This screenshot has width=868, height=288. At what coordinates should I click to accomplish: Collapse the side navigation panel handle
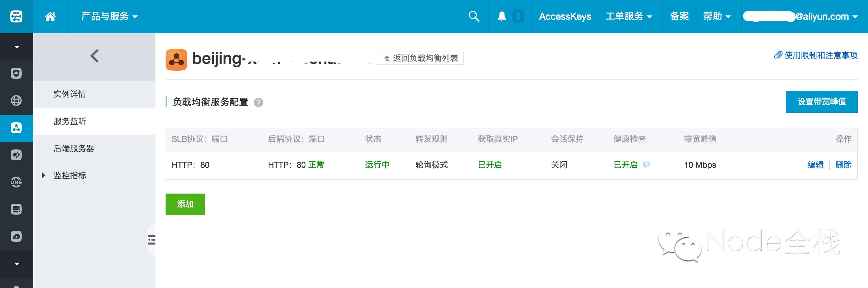(x=152, y=240)
